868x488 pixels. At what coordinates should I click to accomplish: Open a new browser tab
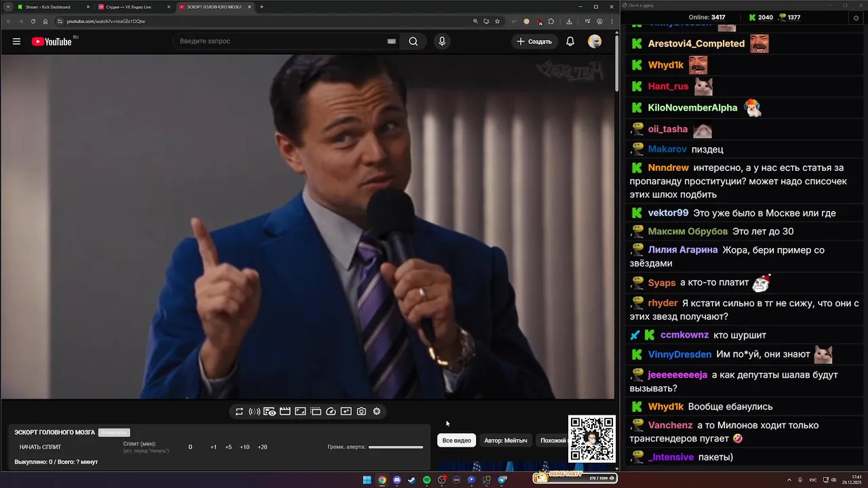coord(262,7)
